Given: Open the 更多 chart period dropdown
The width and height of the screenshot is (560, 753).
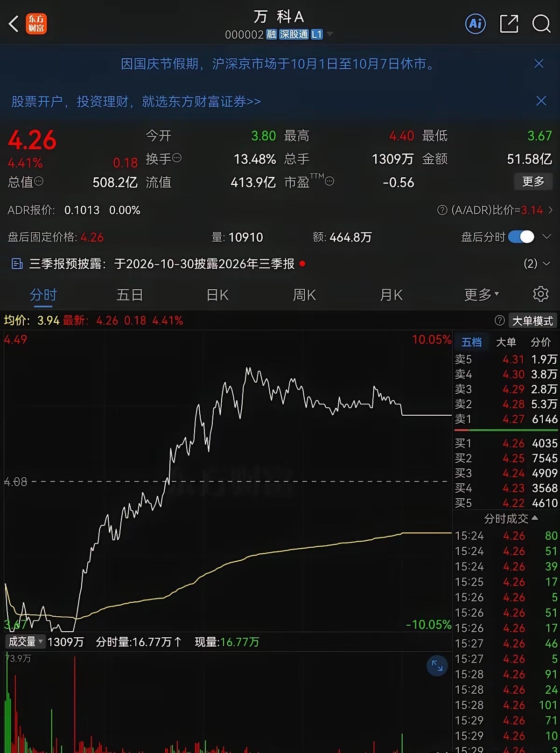Looking at the screenshot, I should 482,294.
